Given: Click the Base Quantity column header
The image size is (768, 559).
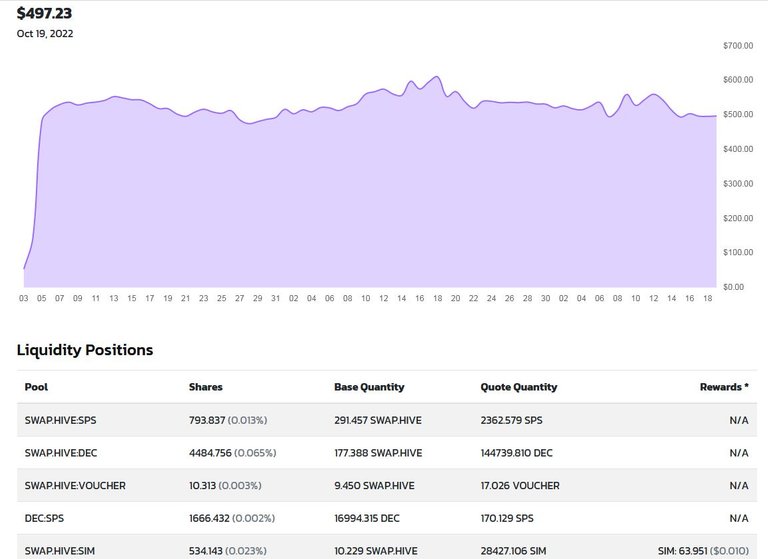Looking at the screenshot, I should tap(369, 387).
